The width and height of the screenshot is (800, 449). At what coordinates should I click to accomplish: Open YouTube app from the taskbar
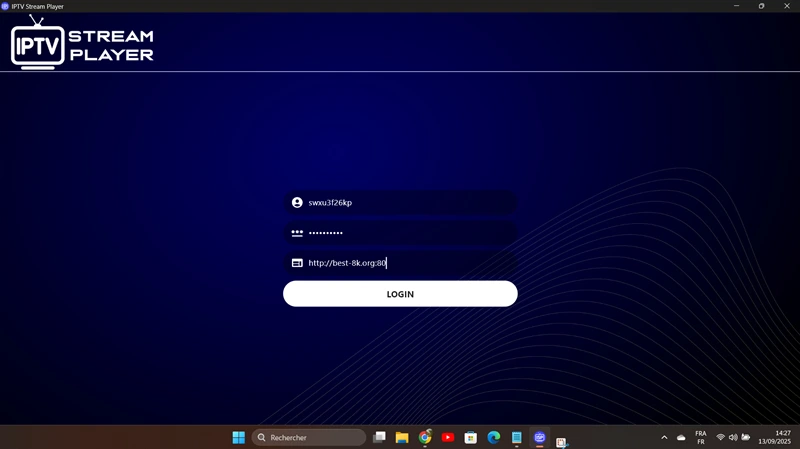click(x=448, y=437)
